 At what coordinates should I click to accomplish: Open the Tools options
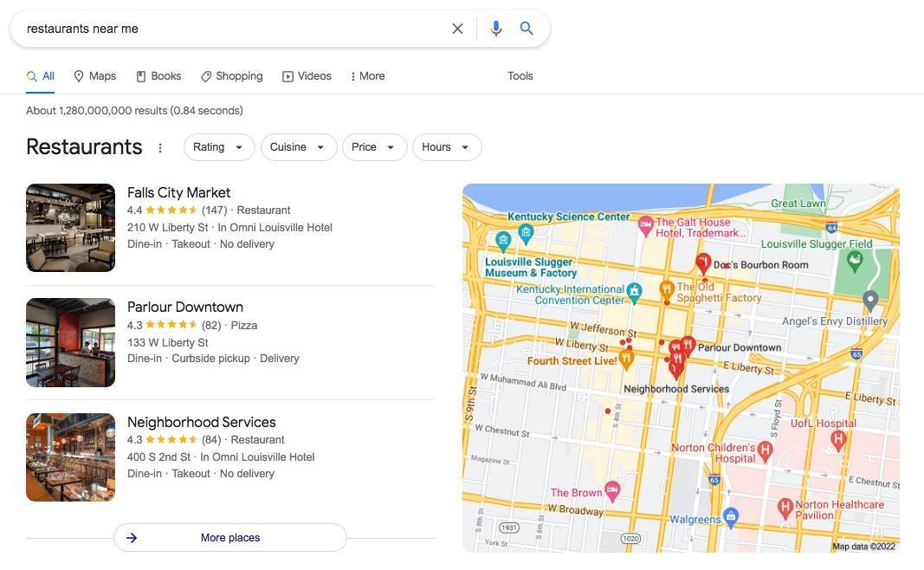(x=520, y=76)
